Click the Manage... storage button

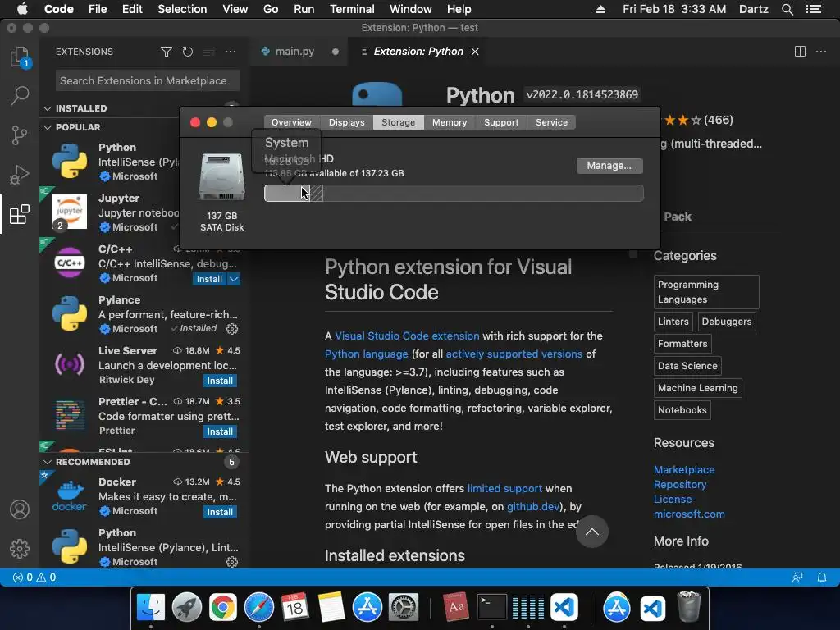(609, 166)
